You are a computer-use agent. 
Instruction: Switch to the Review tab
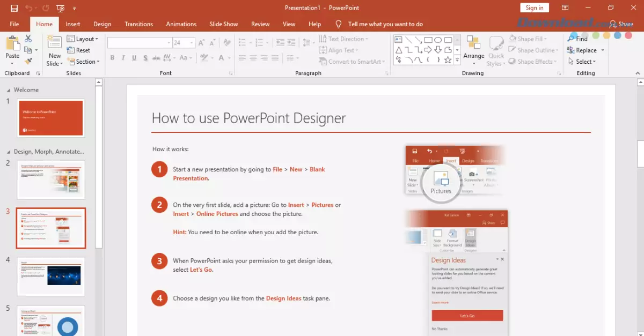pyautogui.click(x=260, y=24)
